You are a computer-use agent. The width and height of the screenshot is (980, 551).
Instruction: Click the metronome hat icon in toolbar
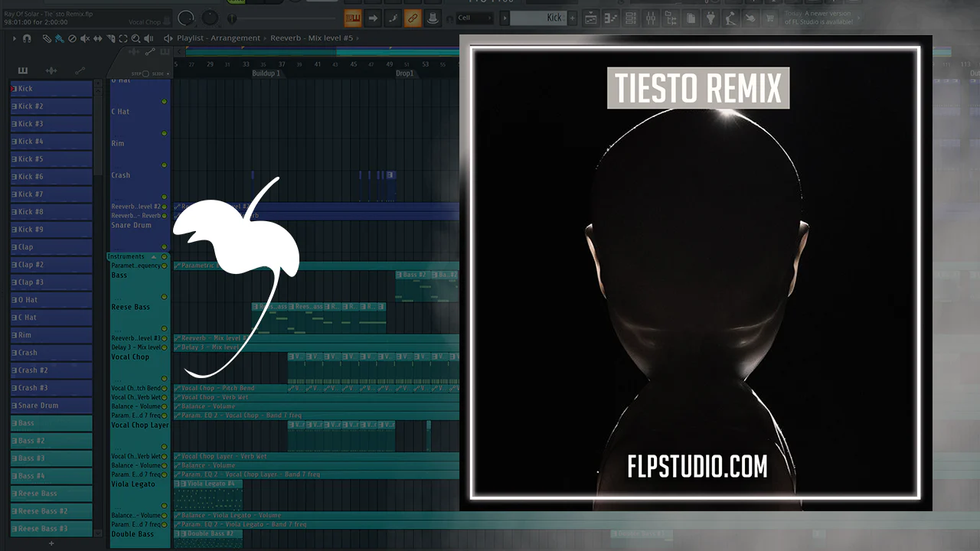tap(433, 18)
